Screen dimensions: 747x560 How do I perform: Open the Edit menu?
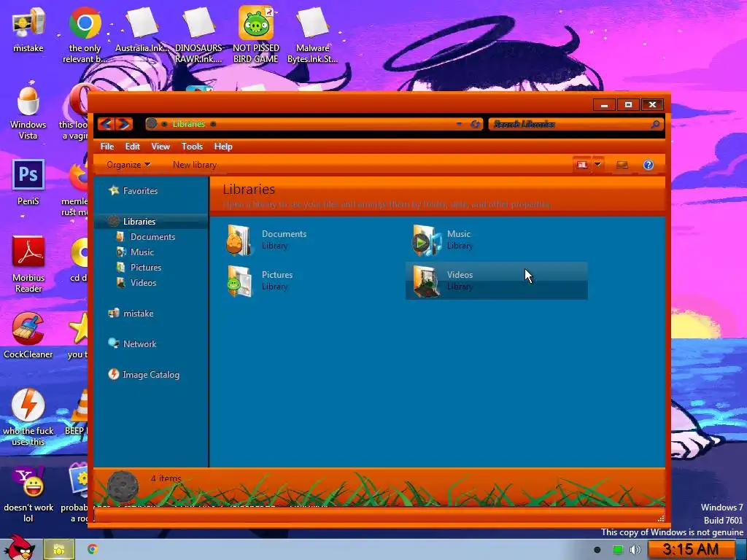(133, 147)
